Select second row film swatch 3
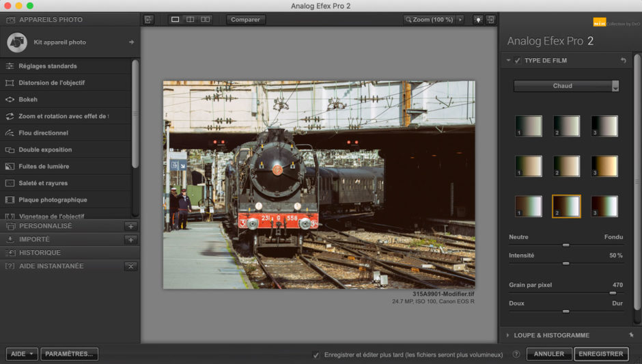642x364 pixels. tap(604, 166)
